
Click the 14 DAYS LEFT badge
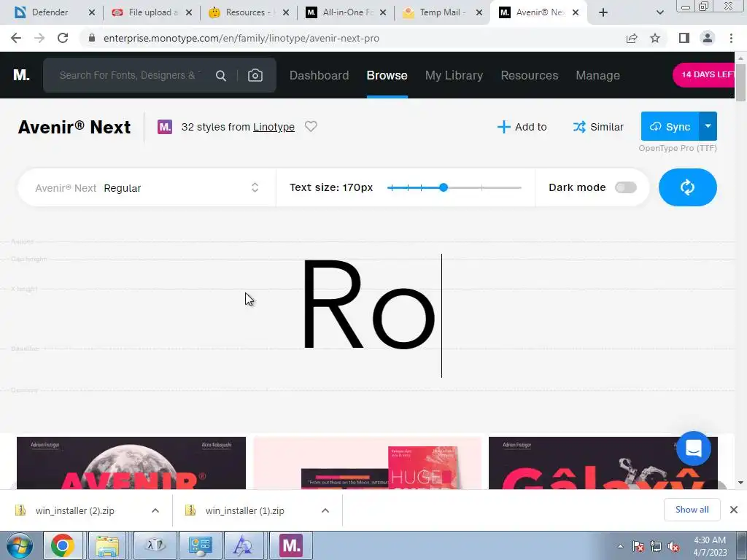(704, 75)
